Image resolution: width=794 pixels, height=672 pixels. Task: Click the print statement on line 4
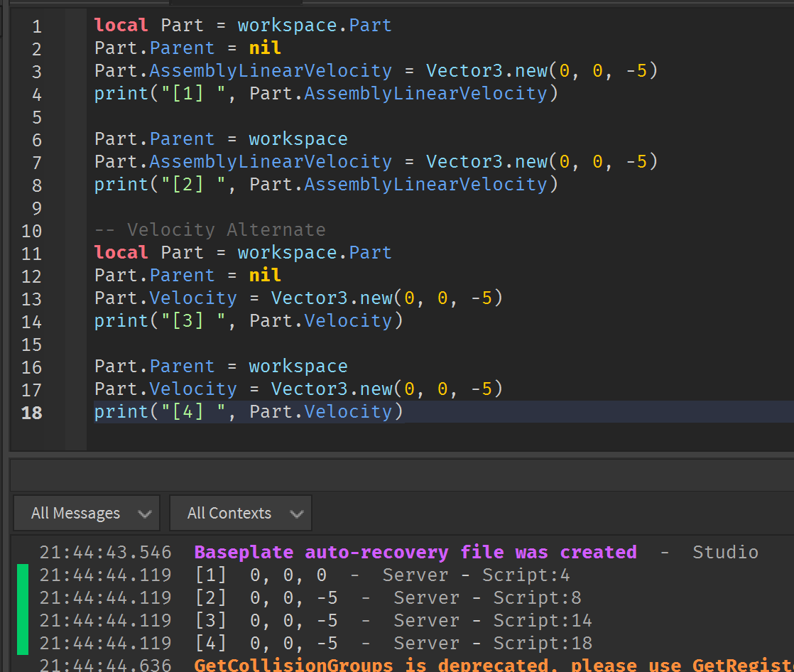[x=116, y=93]
